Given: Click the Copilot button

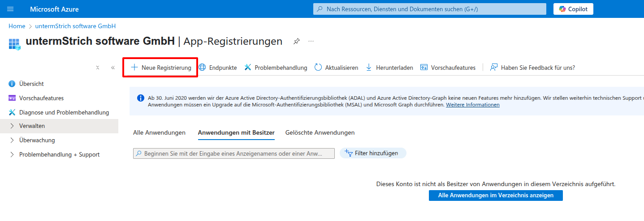Looking at the screenshot, I should [573, 9].
